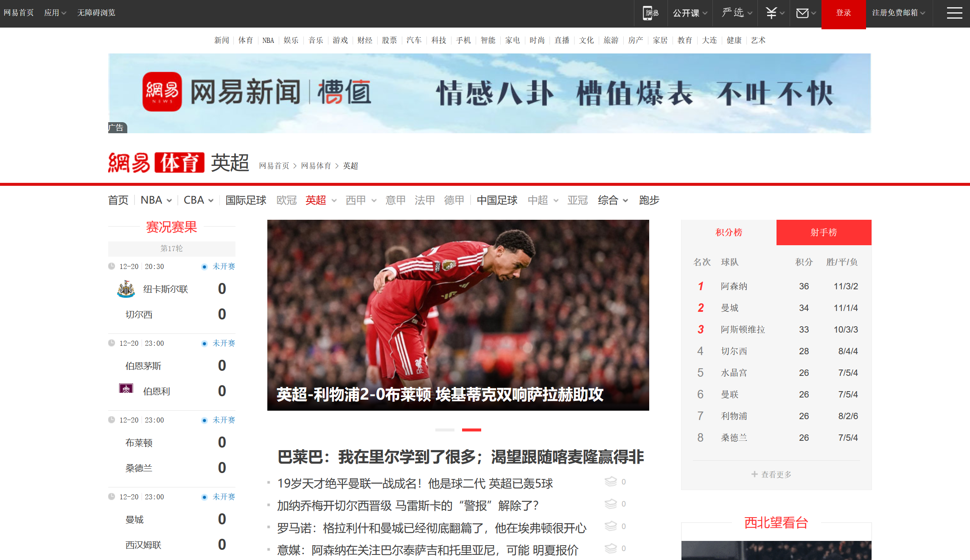Open the 巴莱巴 headline article link
Viewport: 970px width, 560px height.
460,457
